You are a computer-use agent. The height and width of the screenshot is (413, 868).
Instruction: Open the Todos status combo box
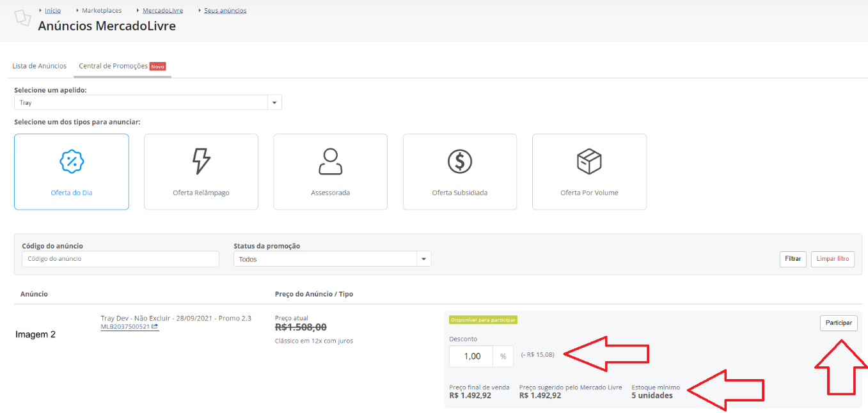pos(332,259)
